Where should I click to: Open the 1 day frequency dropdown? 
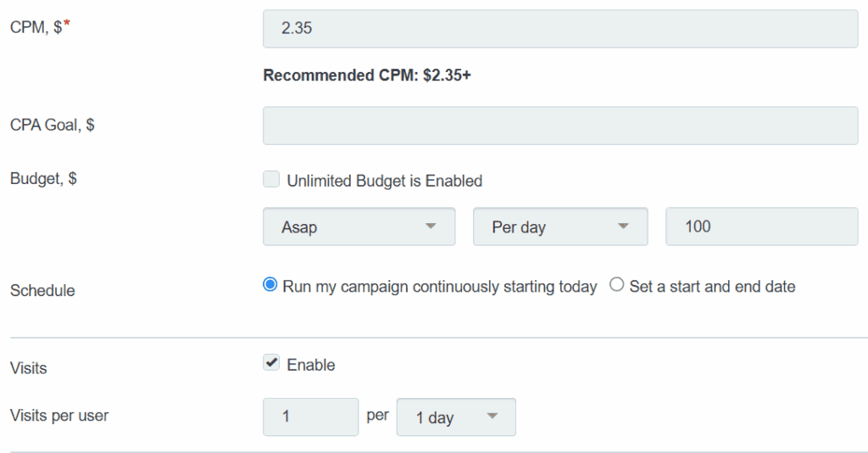click(455, 417)
